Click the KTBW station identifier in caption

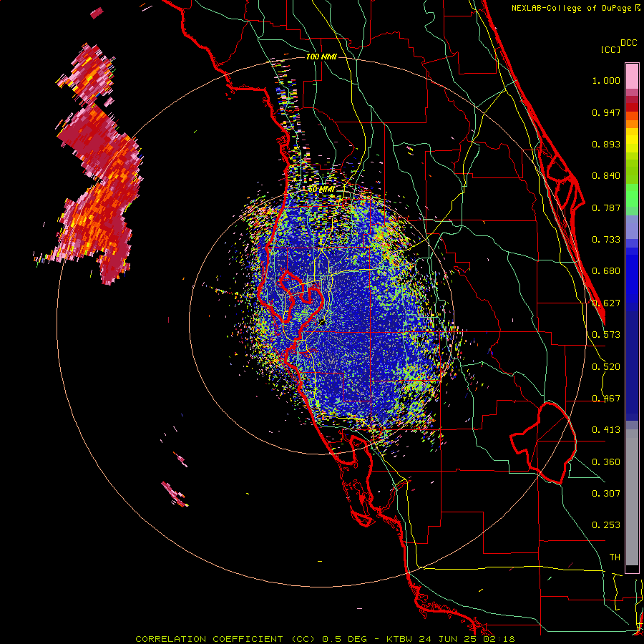click(401, 639)
